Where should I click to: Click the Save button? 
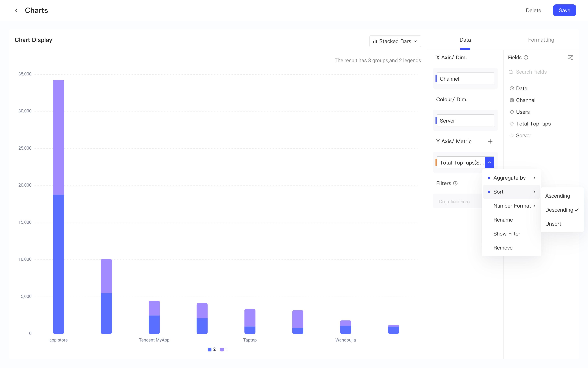564,10
